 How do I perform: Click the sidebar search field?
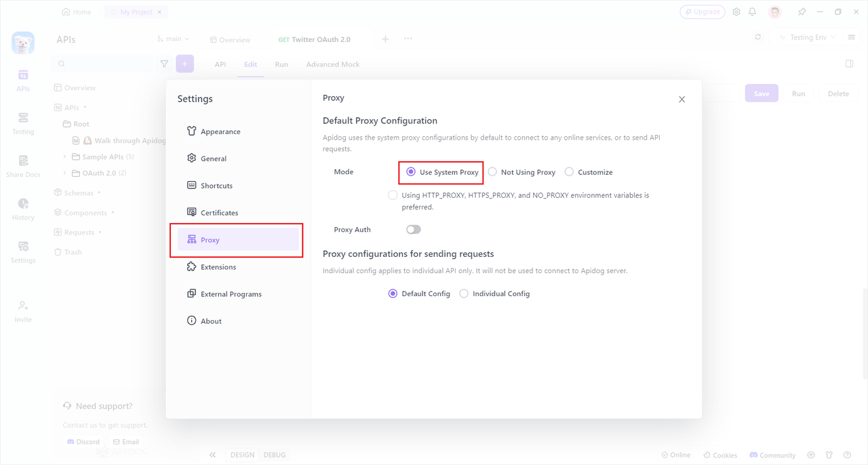[102, 64]
